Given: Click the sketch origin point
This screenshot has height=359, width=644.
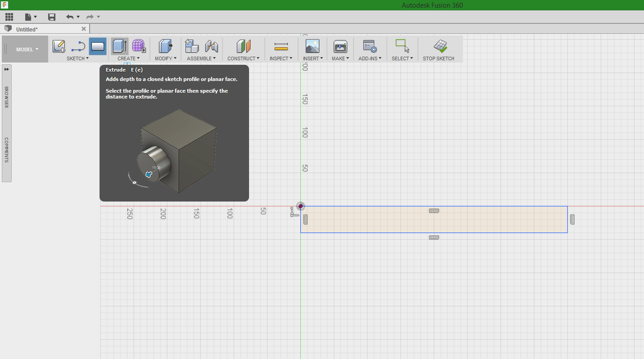Looking at the screenshot, I should 300,206.
